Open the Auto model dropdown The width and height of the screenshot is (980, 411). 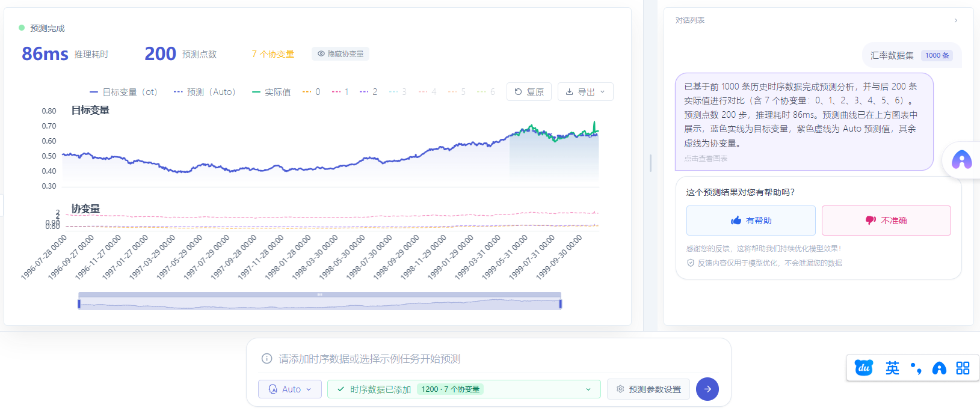tap(290, 389)
